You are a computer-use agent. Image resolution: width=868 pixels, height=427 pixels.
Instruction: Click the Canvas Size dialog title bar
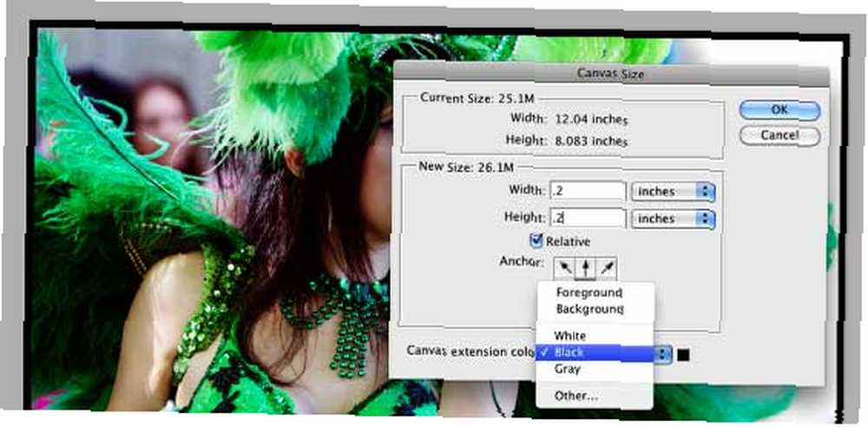click(x=610, y=73)
